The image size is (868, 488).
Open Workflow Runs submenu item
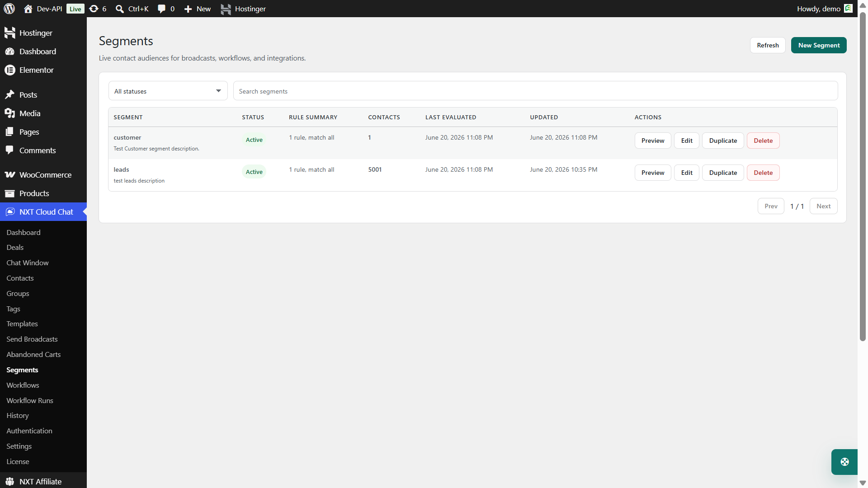[30, 400]
